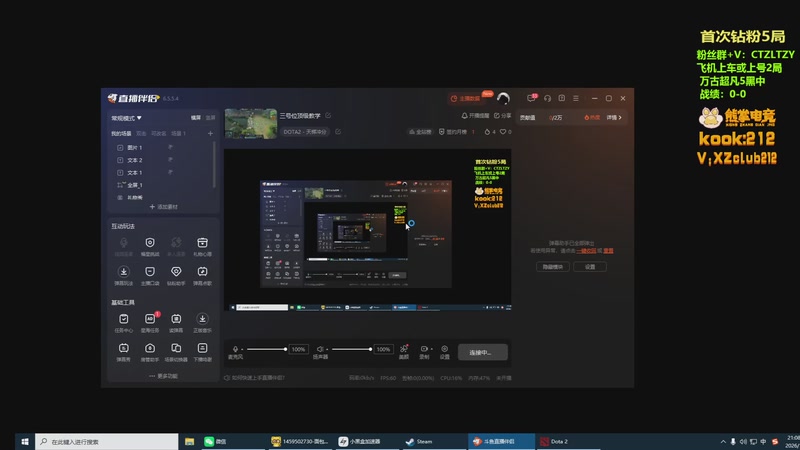Viewport: 800px width, 450px height.
Task: Toggle visibility of 图片 1 source
Action: [170, 147]
